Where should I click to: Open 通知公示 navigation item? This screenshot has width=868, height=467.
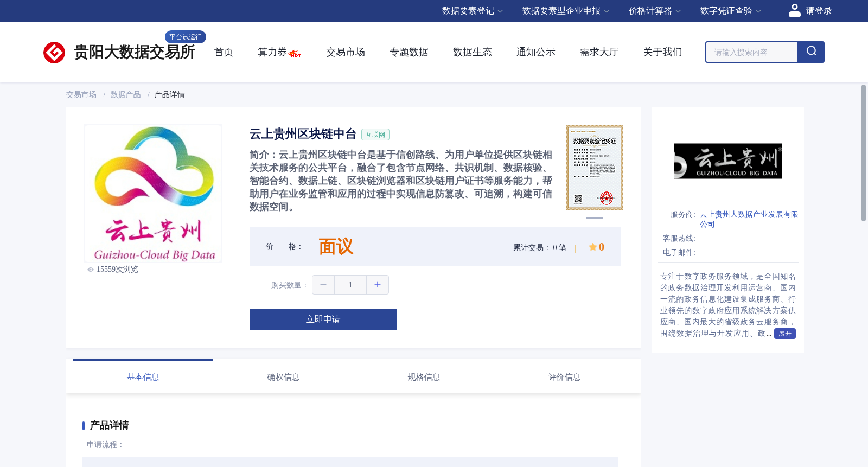pos(536,52)
